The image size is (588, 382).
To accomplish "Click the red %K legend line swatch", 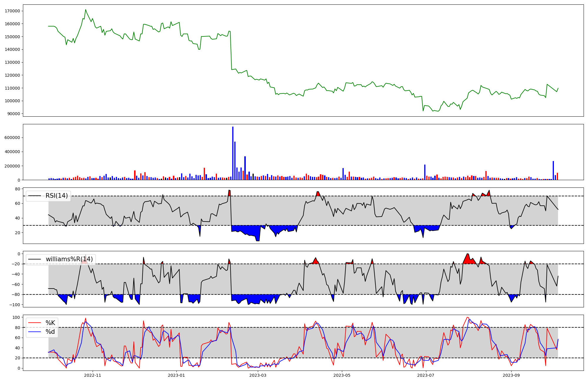I will click(34, 323).
